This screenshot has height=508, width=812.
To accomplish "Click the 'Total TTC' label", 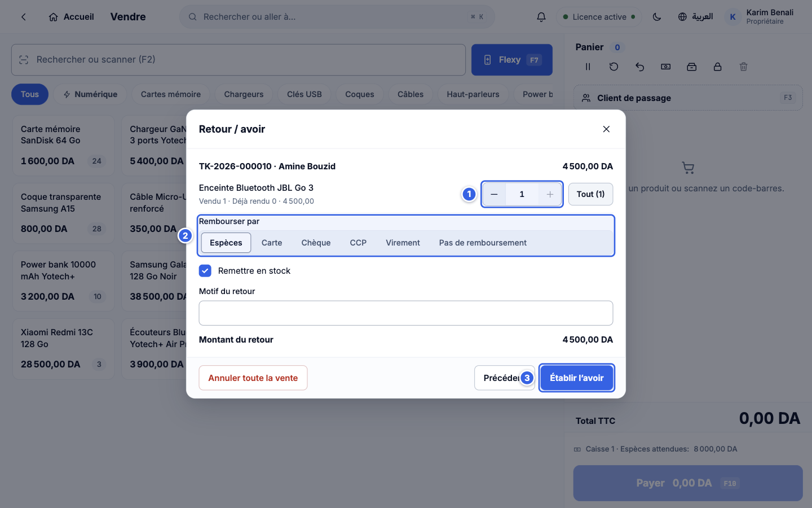I will coord(595,421).
